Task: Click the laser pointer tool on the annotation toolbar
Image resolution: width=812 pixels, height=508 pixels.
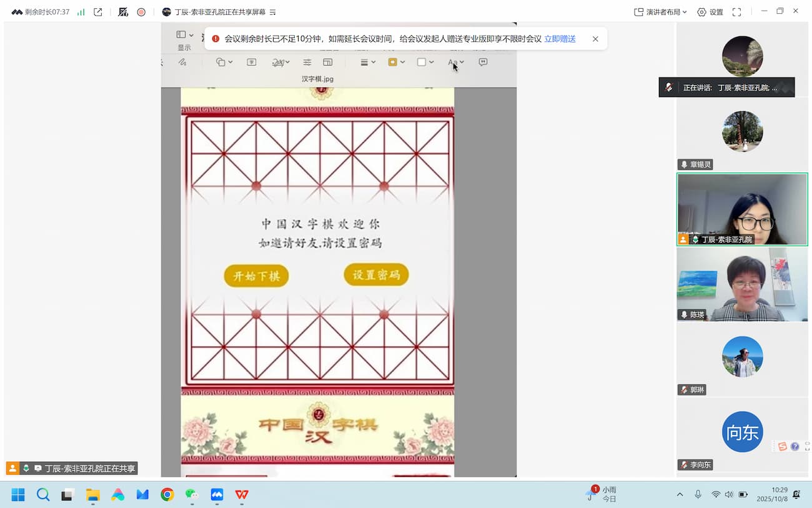Action: tap(251, 62)
